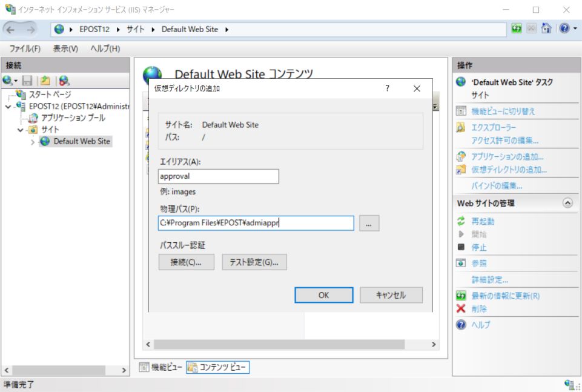Screen dimensions: 582x392
Task: Click the 物理パス input field
Action: pos(256,223)
